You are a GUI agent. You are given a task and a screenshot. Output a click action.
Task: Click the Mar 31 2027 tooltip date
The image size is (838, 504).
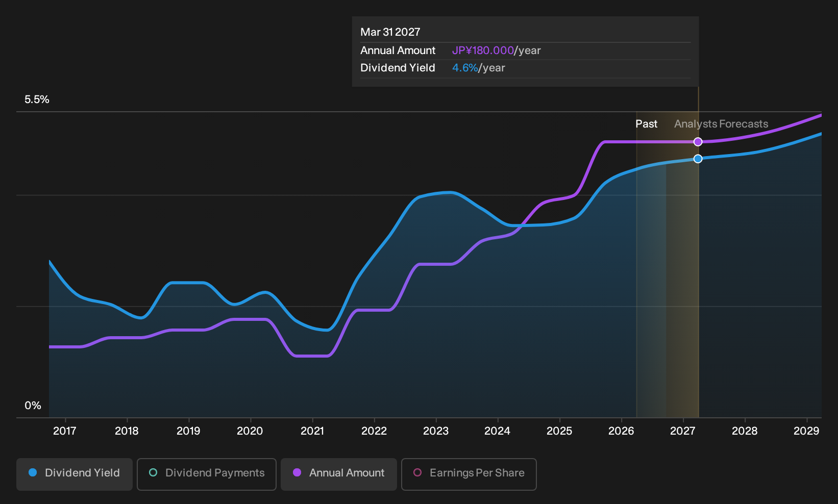tap(390, 32)
